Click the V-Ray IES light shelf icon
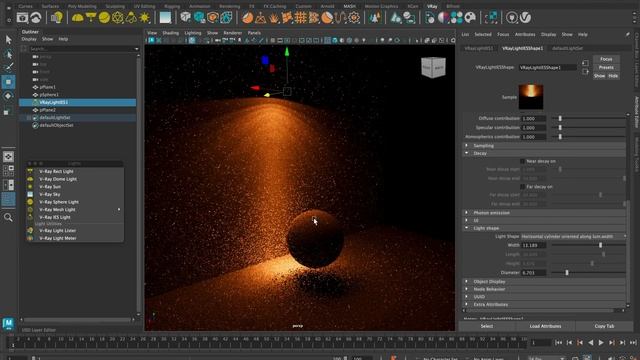The width and height of the screenshot is (640, 360). (131, 18)
